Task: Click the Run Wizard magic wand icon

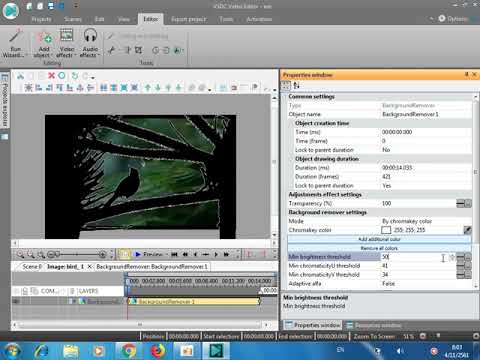Action: (15, 36)
